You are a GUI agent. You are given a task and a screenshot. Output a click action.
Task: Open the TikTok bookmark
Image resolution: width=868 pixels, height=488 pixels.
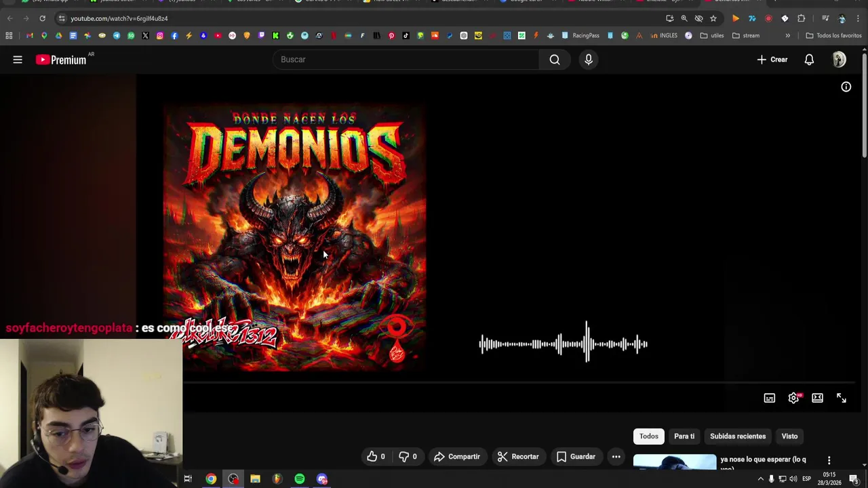pos(406,35)
